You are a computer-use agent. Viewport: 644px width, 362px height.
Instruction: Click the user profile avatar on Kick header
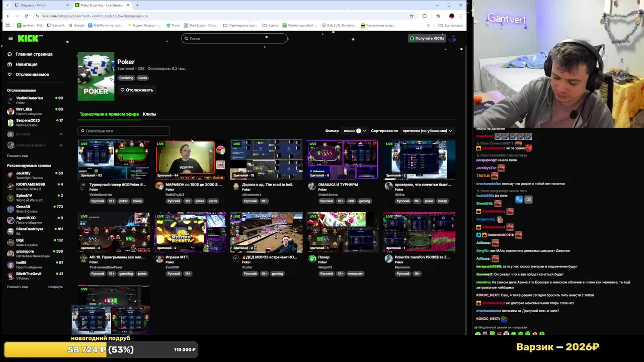coord(453,38)
